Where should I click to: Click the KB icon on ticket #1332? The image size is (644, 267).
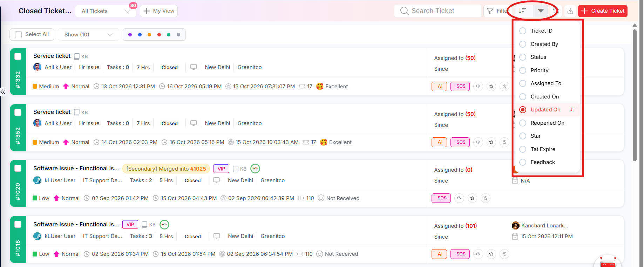(77, 56)
